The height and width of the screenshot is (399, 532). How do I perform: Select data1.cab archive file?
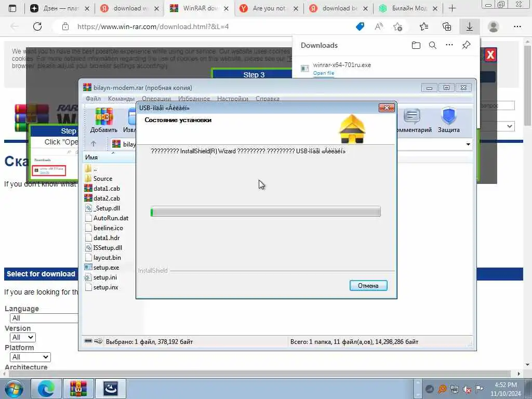point(106,188)
